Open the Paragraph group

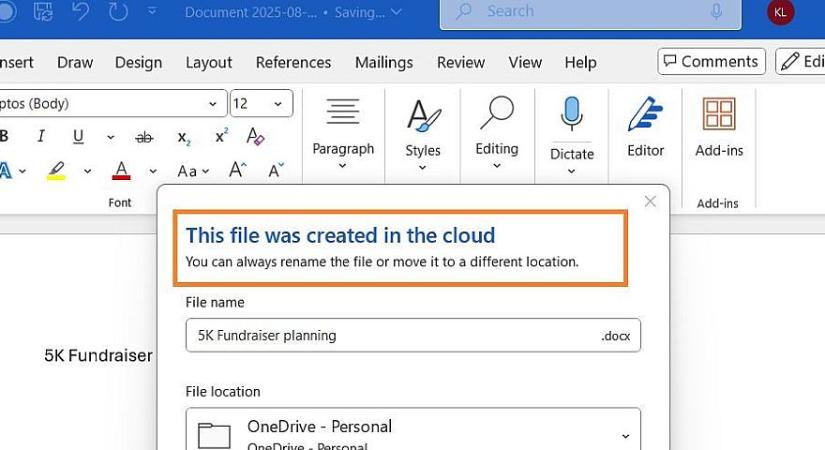[343, 133]
